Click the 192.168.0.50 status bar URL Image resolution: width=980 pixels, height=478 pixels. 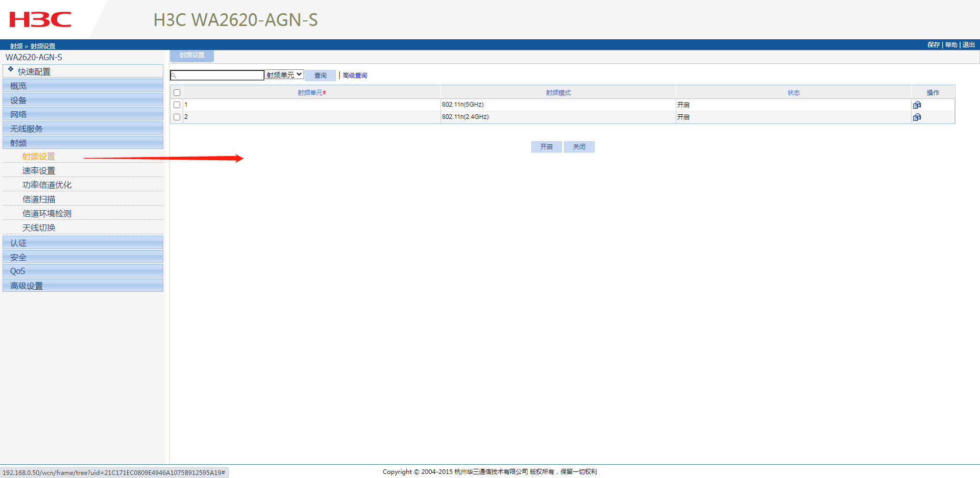(x=114, y=473)
